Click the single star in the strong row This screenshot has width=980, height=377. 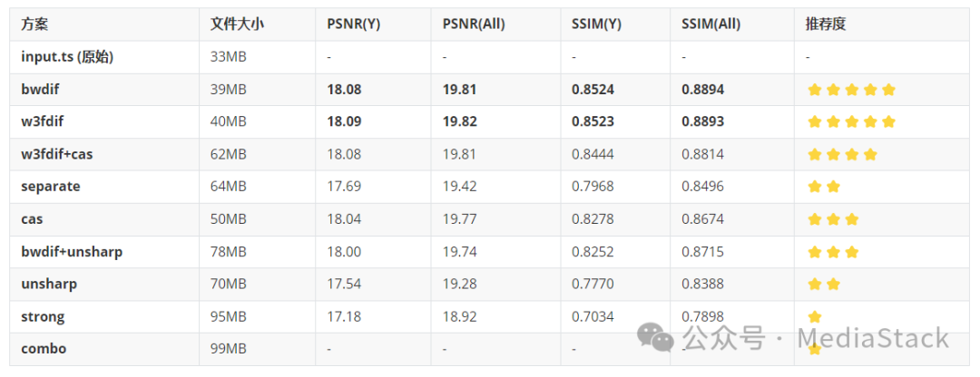coord(815,317)
